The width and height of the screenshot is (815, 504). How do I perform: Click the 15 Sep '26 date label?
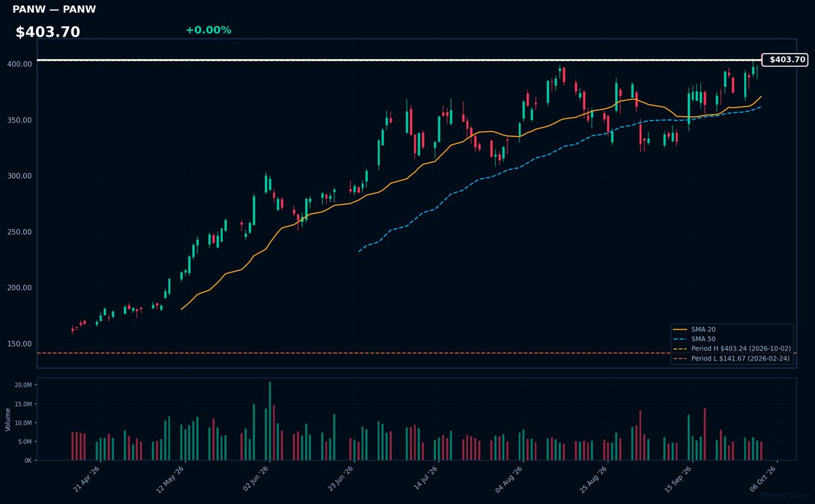tap(676, 479)
